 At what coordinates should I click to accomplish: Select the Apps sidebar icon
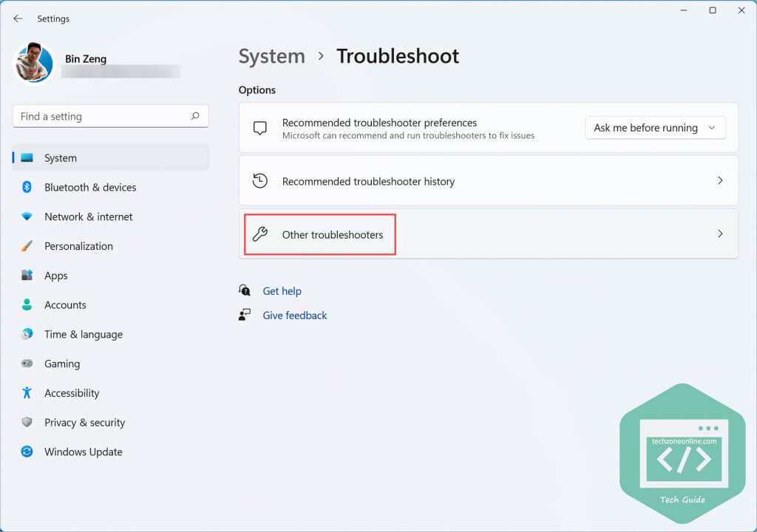coord(25,276)
